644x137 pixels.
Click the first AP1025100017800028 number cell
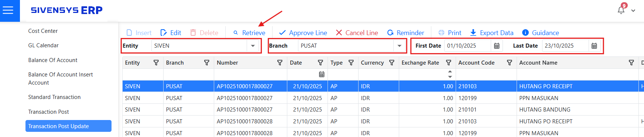coord(251,121)
